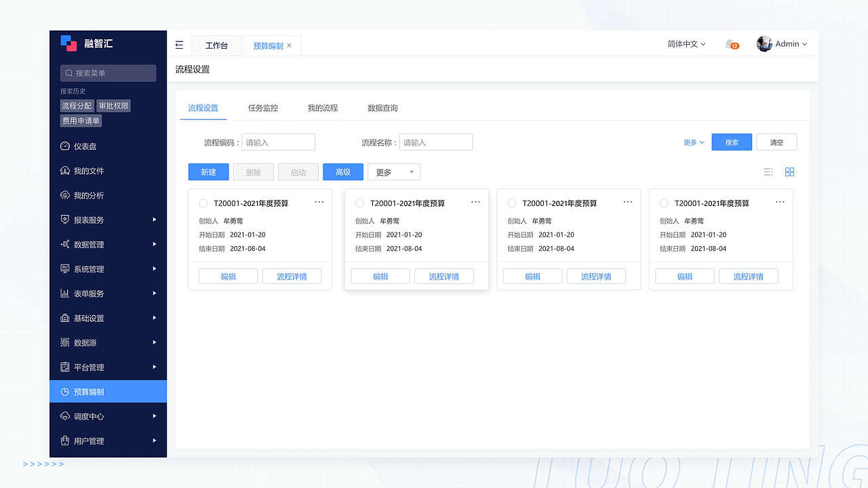
Task: Select the radio circle on the second card
Action: tap(360, 203)
